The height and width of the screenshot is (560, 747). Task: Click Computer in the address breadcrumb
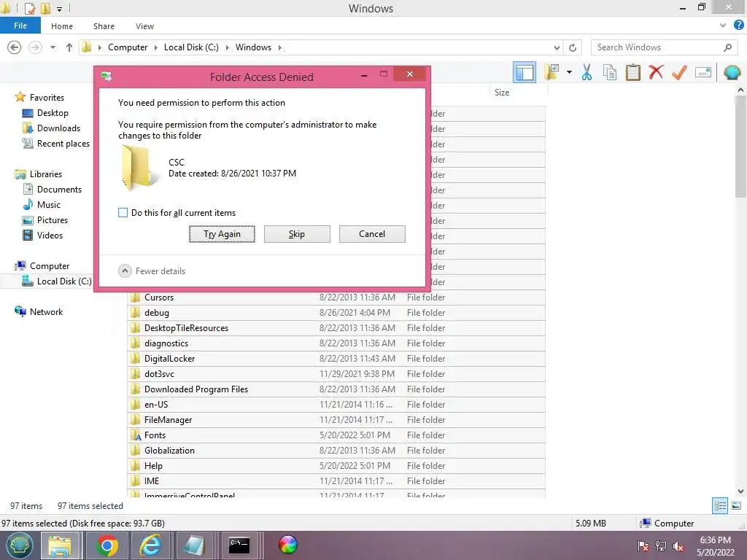(128, 47)
